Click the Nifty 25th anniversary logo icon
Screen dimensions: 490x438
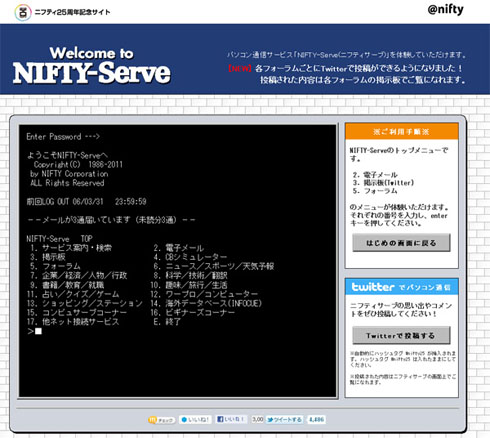coord(23,12)
